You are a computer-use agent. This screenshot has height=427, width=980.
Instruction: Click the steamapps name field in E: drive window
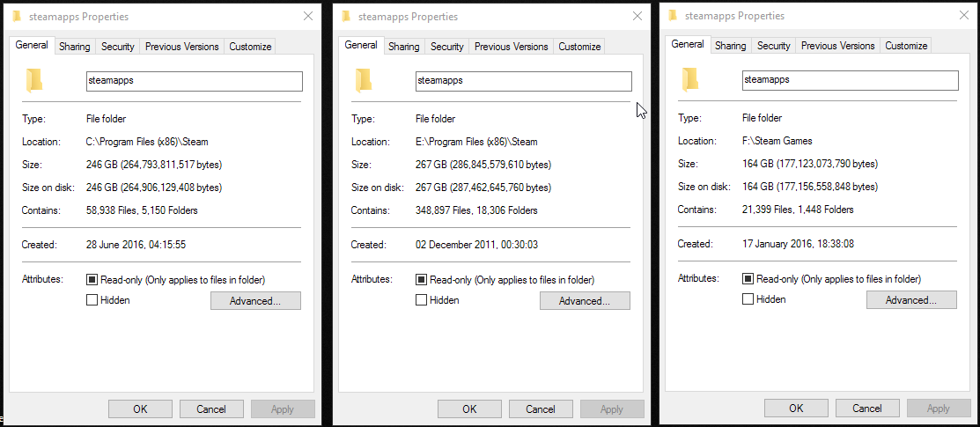[524, 81]
